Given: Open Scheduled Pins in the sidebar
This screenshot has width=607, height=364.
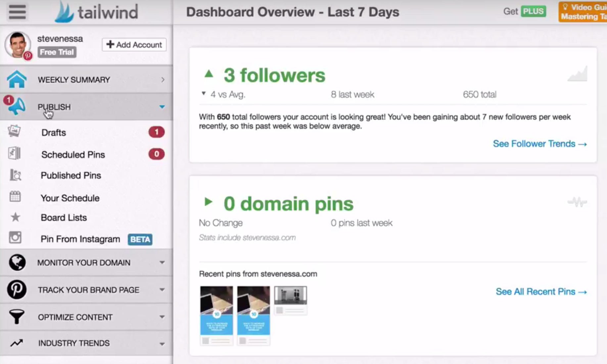Looking at the screenshot, I should click(73, 155).
